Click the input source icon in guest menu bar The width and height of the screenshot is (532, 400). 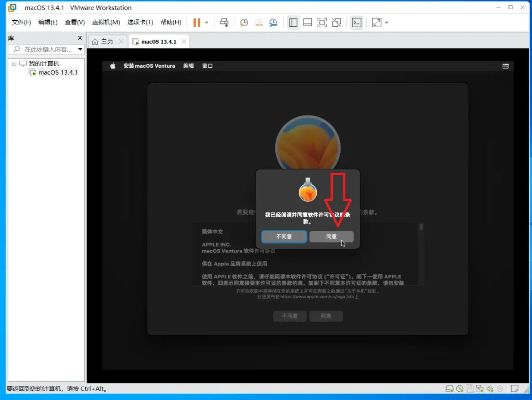506,66
